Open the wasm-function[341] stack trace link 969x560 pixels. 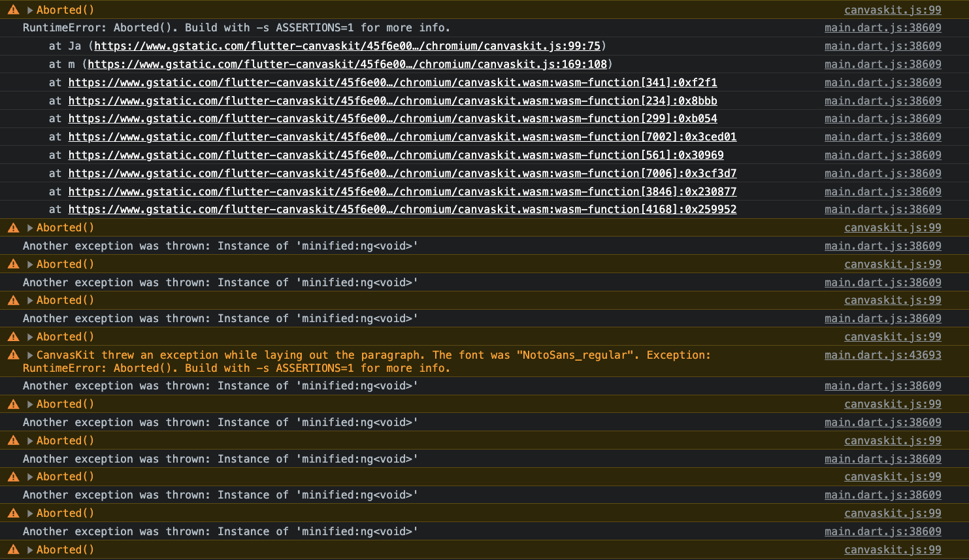pyautogui.click(x=393, y=82)
